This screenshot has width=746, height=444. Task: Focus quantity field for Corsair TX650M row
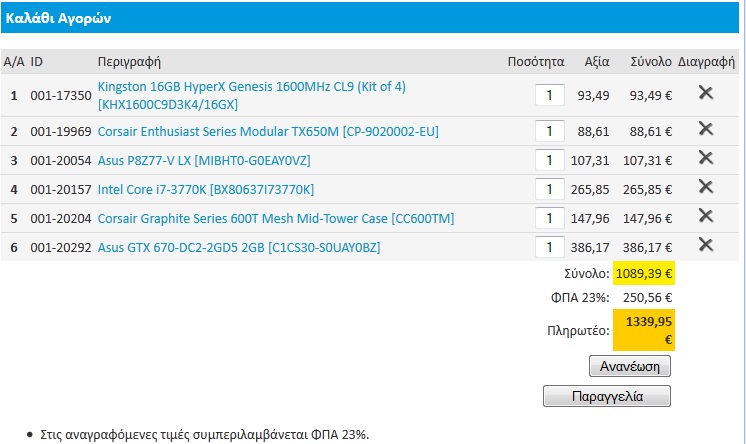(x=550, y=131)
